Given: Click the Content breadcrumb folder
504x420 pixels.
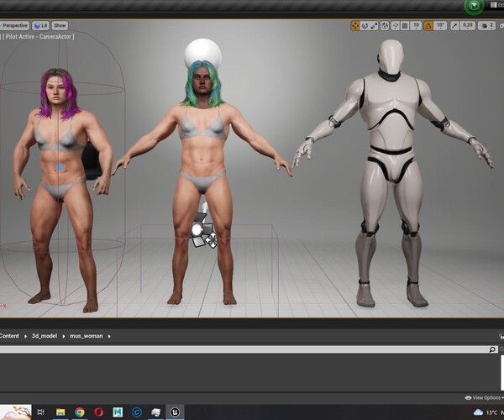Looking at the screenshot, I should click(9, 336).
